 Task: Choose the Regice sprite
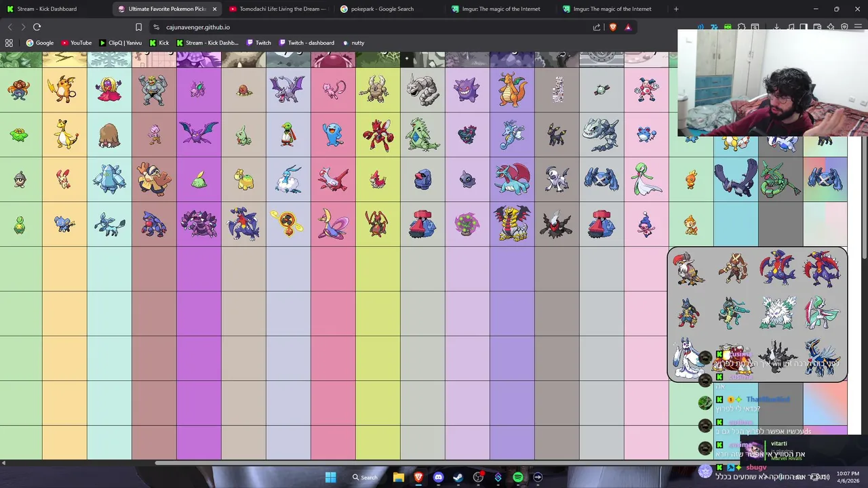pyautogui.click(x=109, y=179)
